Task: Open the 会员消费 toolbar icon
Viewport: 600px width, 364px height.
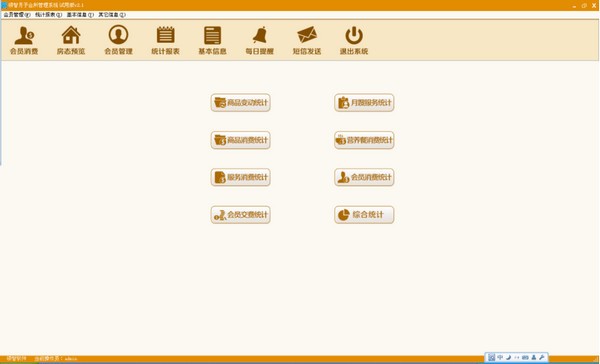Action: click(x=24, y=40)
